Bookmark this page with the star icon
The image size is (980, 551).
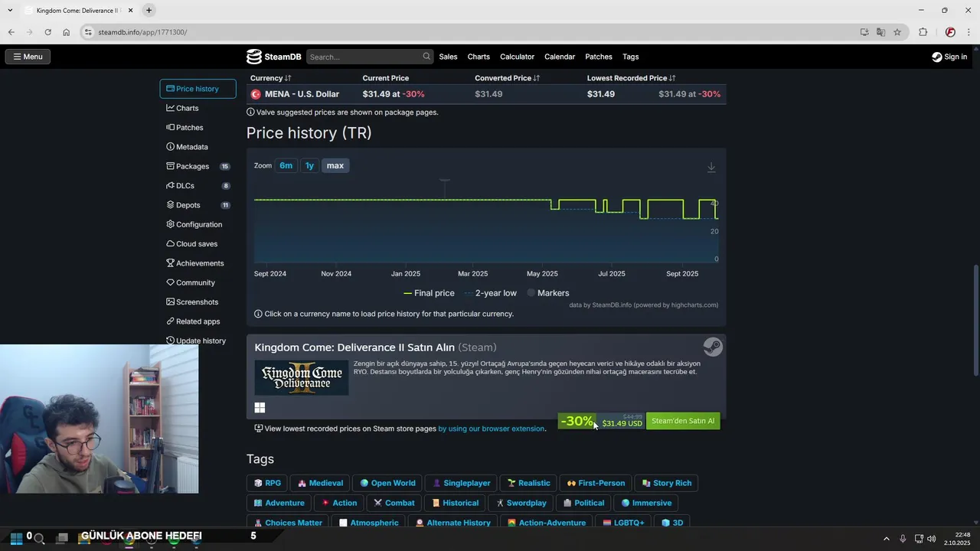point(897,32)
